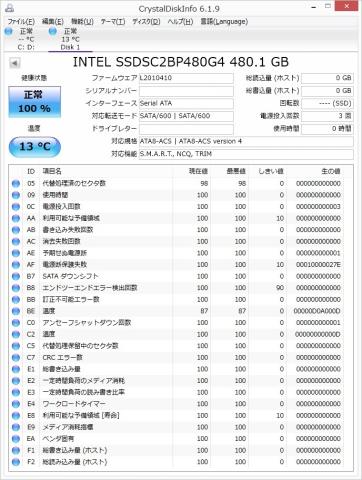This screenshot has width=362, height=480.
Task: Click status icon for attribute E3
Action: [16, 392]
